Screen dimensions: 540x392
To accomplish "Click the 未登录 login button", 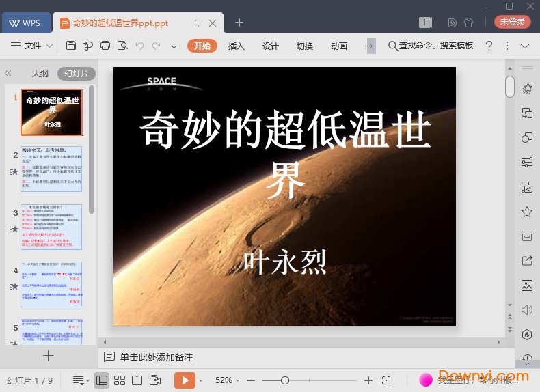I will pos(513,22).
